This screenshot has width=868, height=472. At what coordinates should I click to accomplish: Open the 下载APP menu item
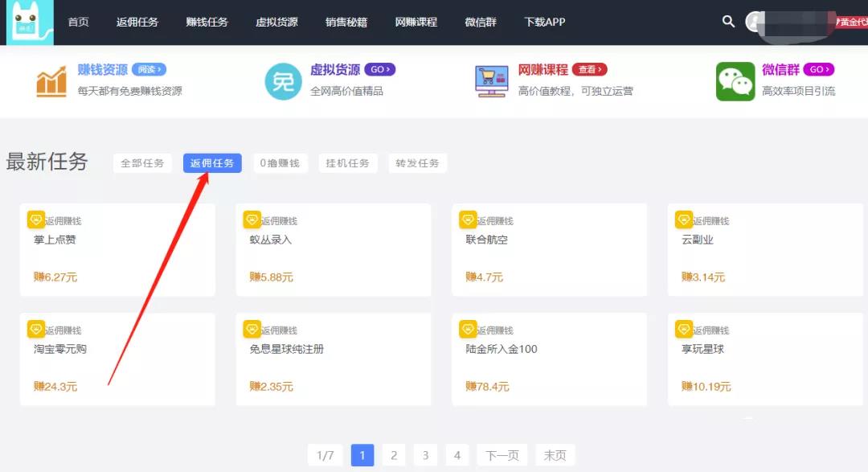pyautogui.click(x=545, y=23)
